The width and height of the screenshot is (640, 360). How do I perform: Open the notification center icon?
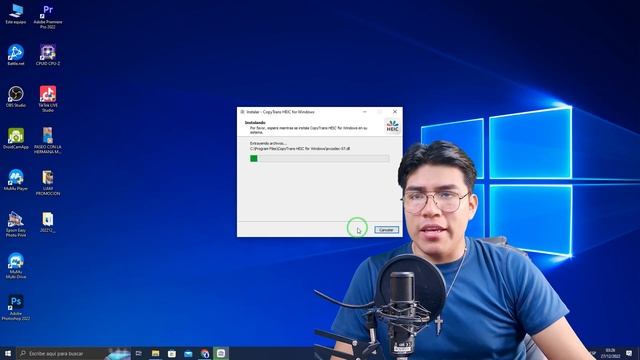pyautogui.click(x=629, y=353)
